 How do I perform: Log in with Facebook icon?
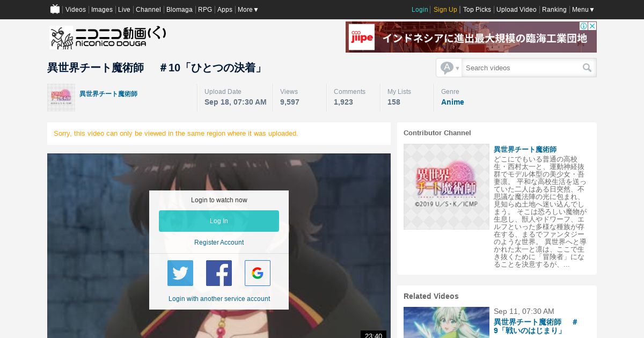pyautogui.click(x=219, y=273)
